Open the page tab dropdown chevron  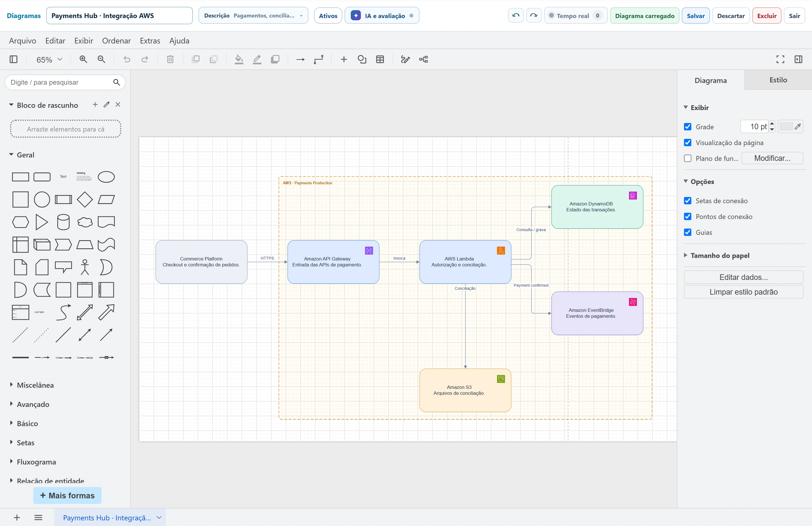pyautogui.click(x=159, y=518)
